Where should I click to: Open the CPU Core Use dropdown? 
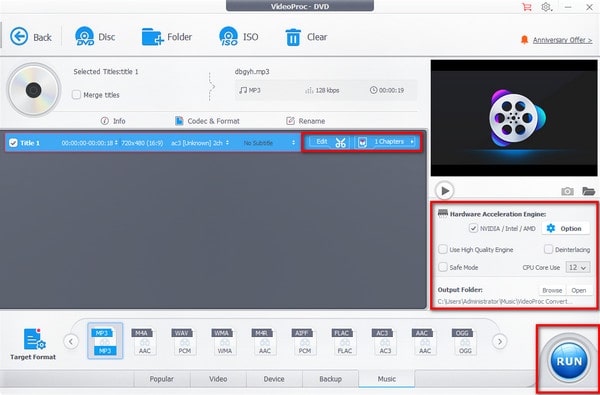click(578, 268)
